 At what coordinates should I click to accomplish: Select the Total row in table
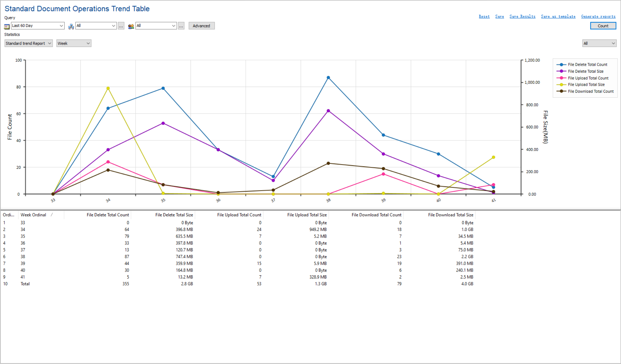pyautogui.click(x=25, y=284)
